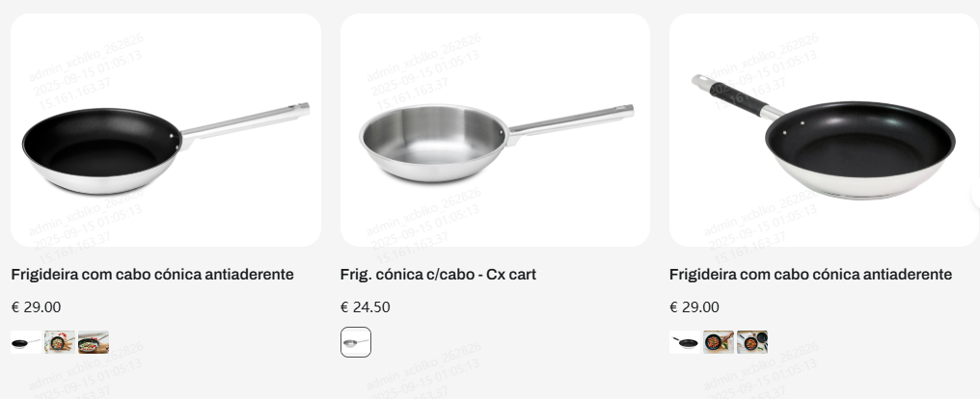Click the € 24.50 price
The height and width of the screenshot is (399, 980).
click(366, 307)
